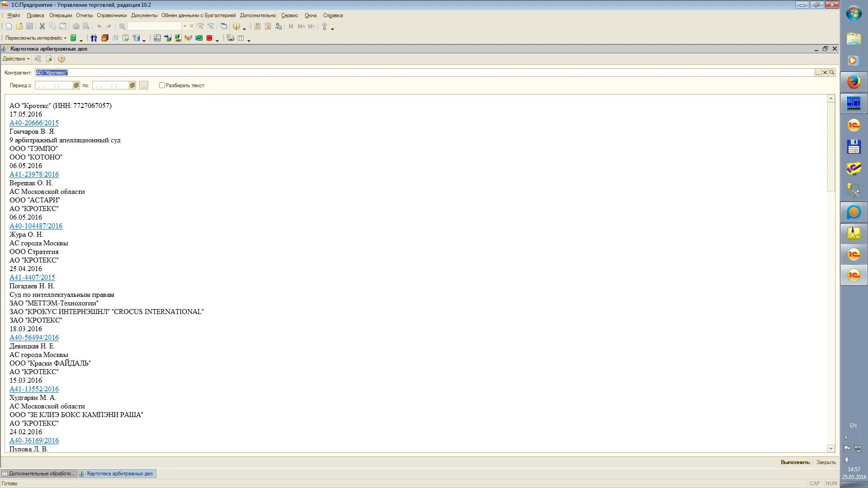Open case link А40-20666/2015
Viewport: 868px width, 488px height.
tap(34, 123)
